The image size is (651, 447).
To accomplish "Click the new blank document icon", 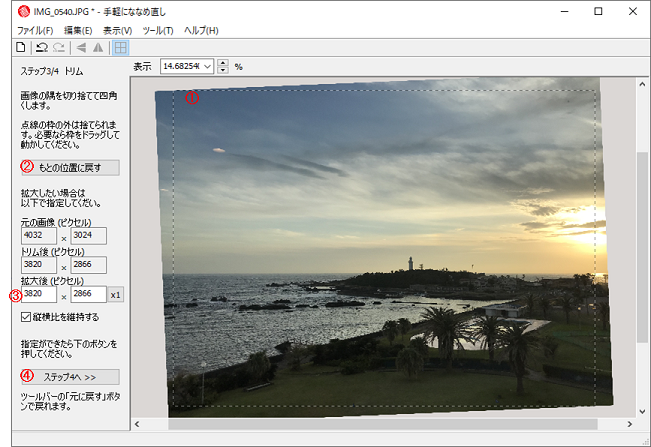I will (21, 47).
